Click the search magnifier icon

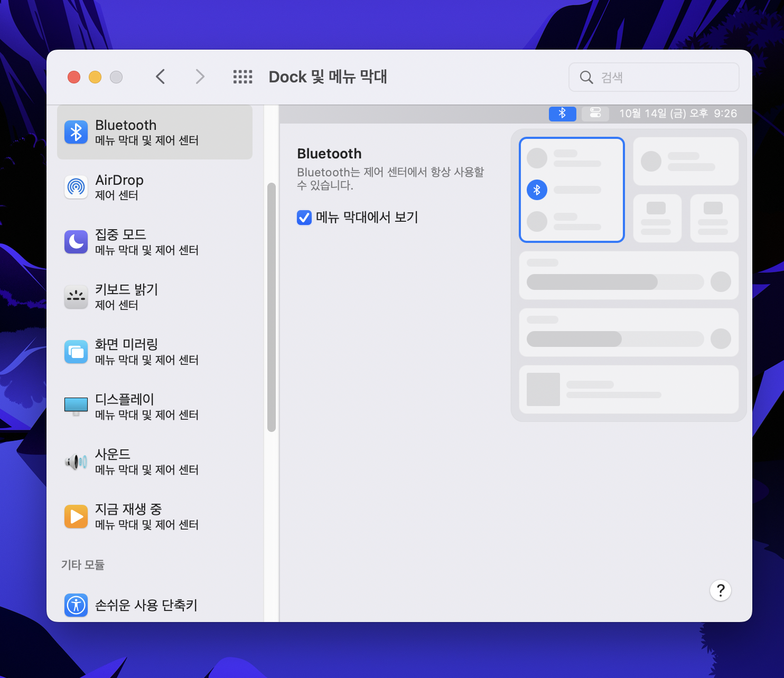586,78
